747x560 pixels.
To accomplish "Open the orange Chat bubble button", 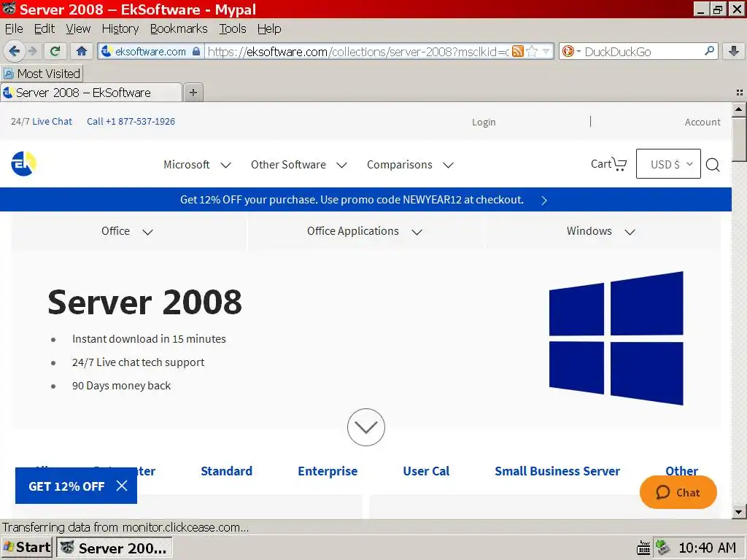I will coord(678,492).
